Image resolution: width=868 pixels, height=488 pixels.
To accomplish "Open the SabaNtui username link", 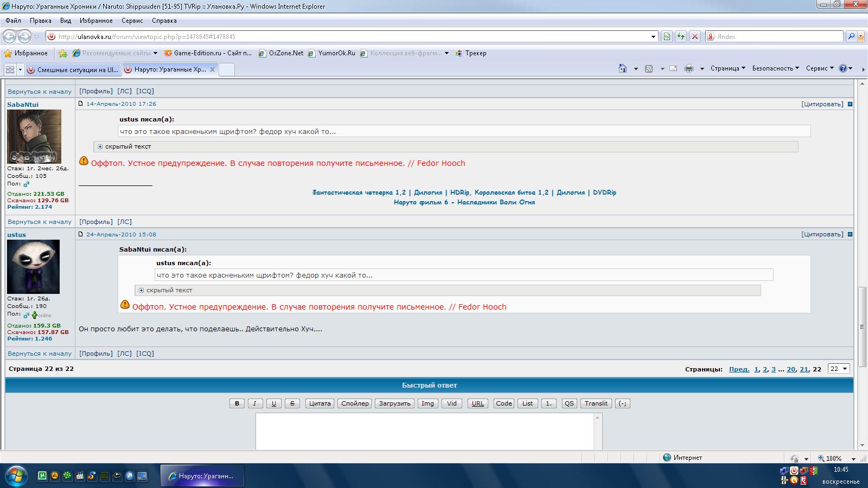I will coord(23,105).
